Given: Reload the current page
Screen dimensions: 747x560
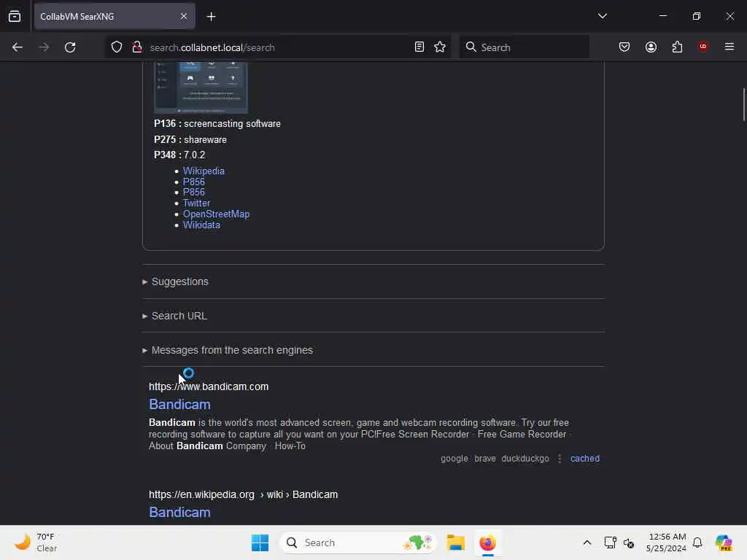Looking at the screenshot, I should coord(70,47).
